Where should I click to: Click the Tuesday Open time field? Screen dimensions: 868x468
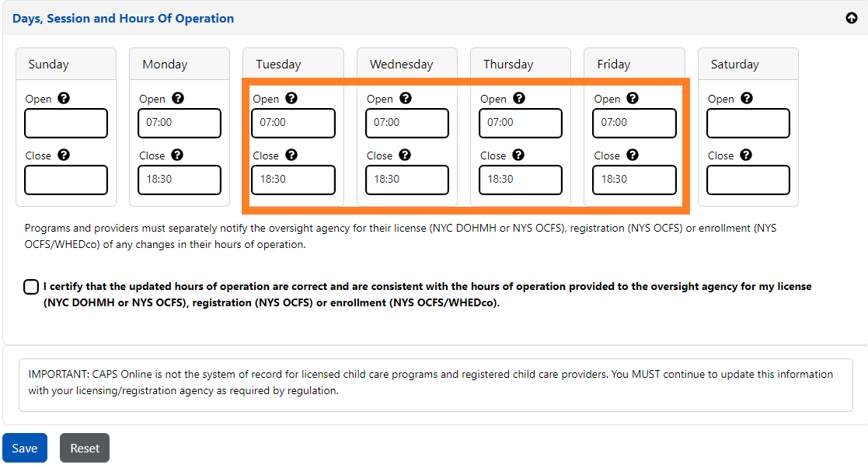tap(294, 123)
